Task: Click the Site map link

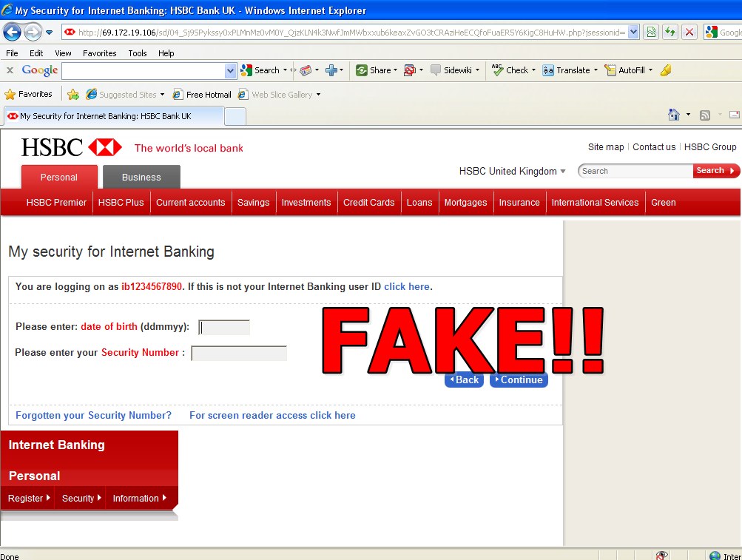Action: point(606,146)
